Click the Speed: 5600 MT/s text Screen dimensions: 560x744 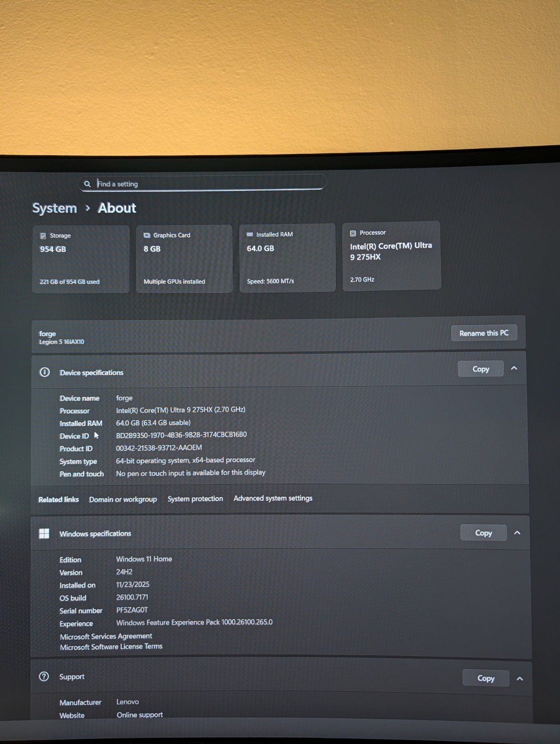(270, 281)
